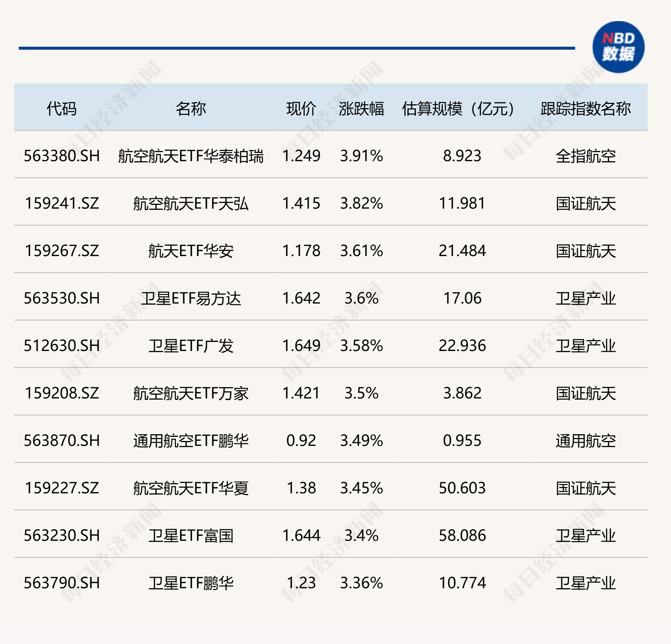Click the price 1.38

click(x=301, y=488)
